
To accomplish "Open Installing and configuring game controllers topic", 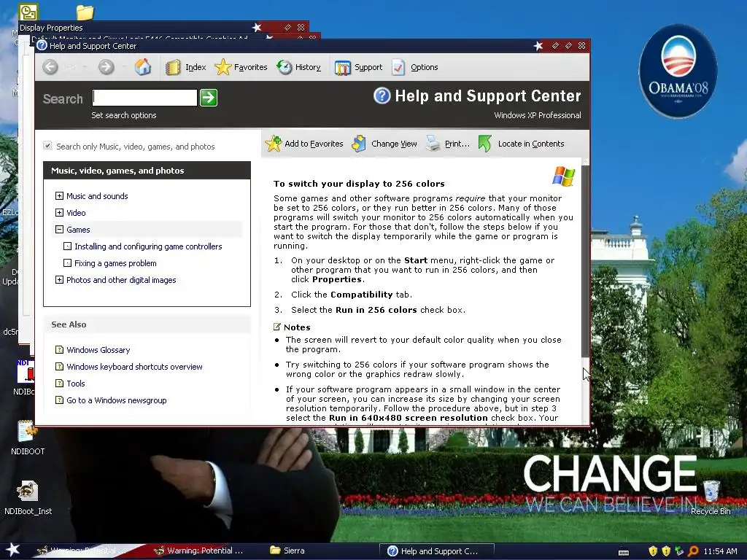I will [148, 246].
